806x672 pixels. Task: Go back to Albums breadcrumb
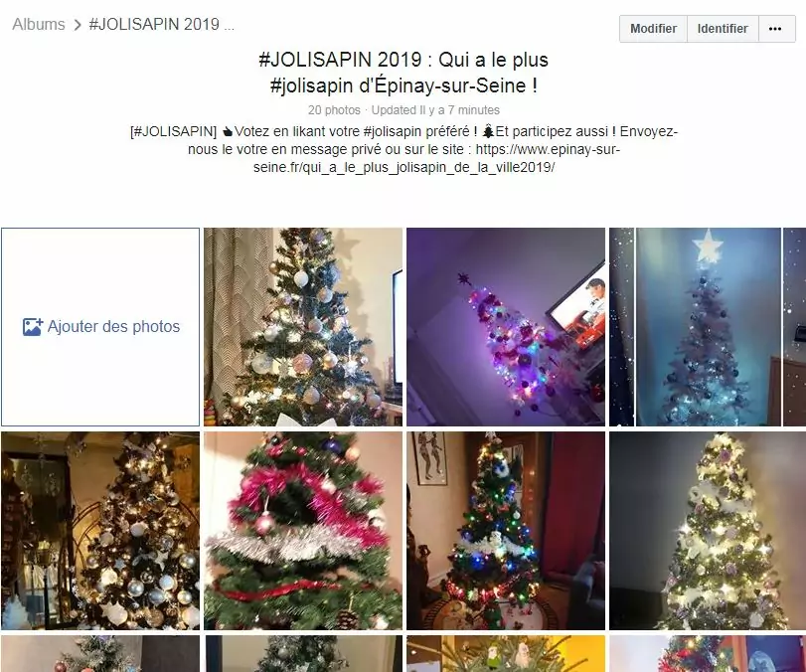pyautogui.click(x=39, y=24)
